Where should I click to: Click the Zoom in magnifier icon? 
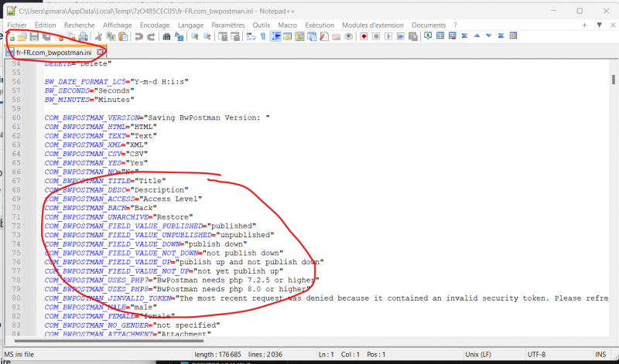pyautogui.click(x=196, y=36)
